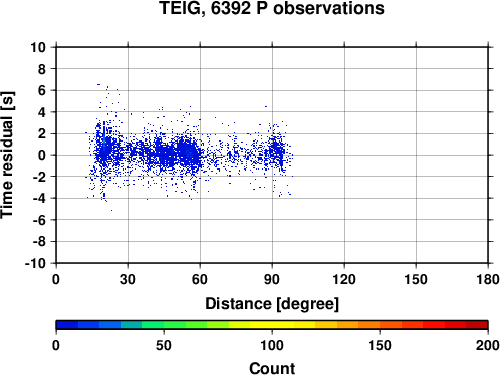The width and height of the screenshot is (500, 375).
Task: Click the 100 tick label under colorbar
Action: 272,345
